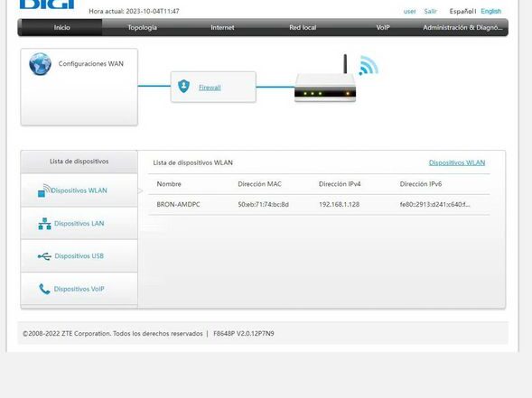Open Administración & Diagnóstico menu
The width and height of the screenshot is (532, 398).
(x=462, y=27)
